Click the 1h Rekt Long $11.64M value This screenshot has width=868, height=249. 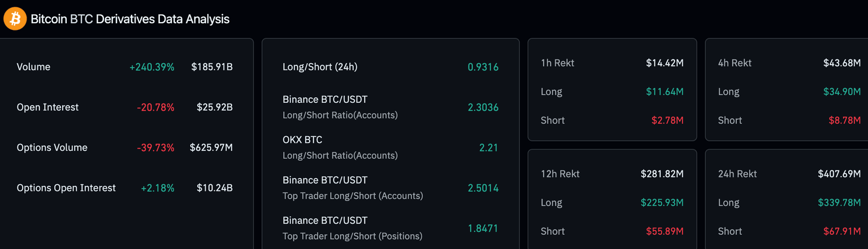click(x=665, y=91)
